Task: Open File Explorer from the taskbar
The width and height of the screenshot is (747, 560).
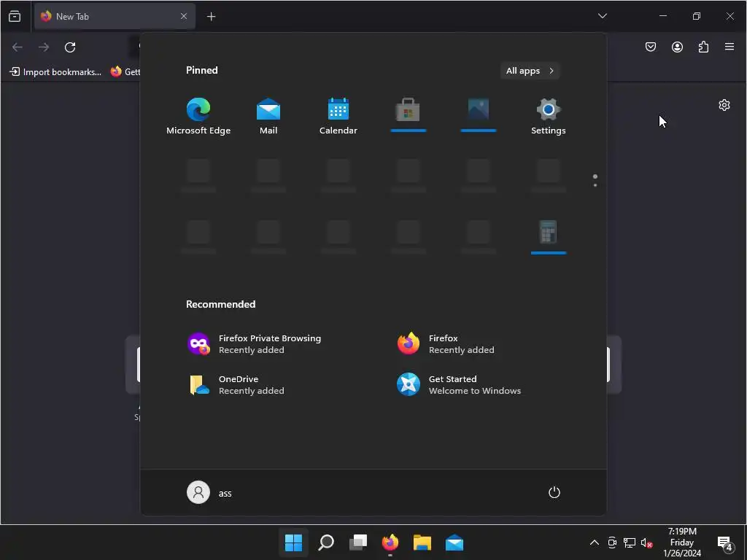Action: point(422,542)
